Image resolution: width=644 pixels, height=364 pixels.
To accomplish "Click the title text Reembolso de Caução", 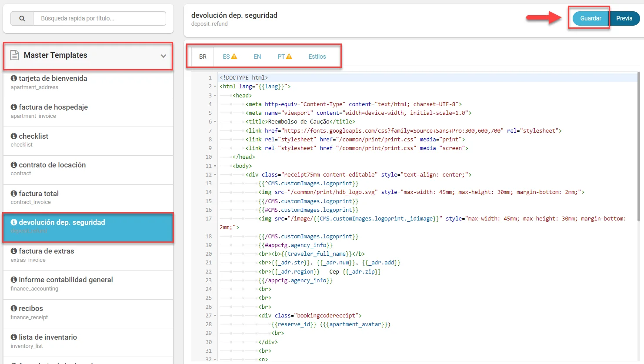I will point(299,122).
